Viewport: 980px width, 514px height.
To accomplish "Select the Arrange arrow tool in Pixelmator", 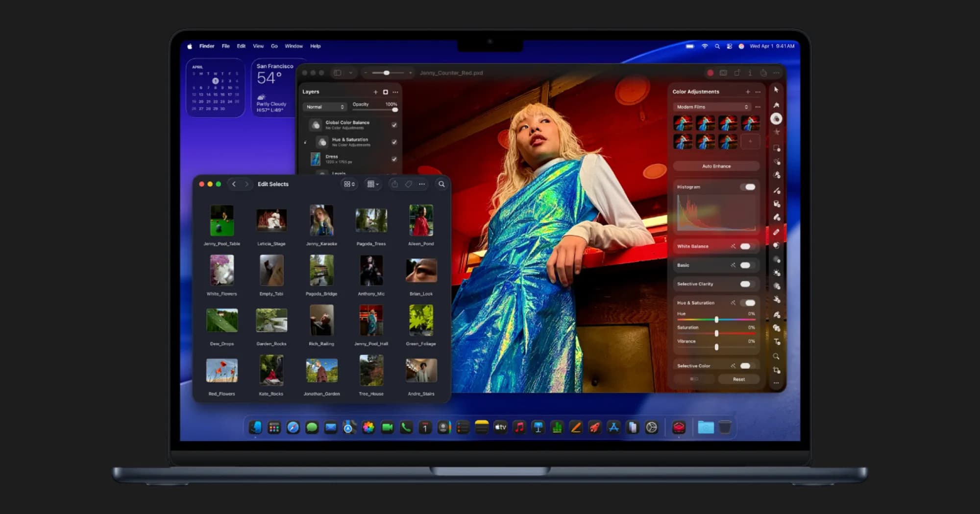I will coord(776,90).
